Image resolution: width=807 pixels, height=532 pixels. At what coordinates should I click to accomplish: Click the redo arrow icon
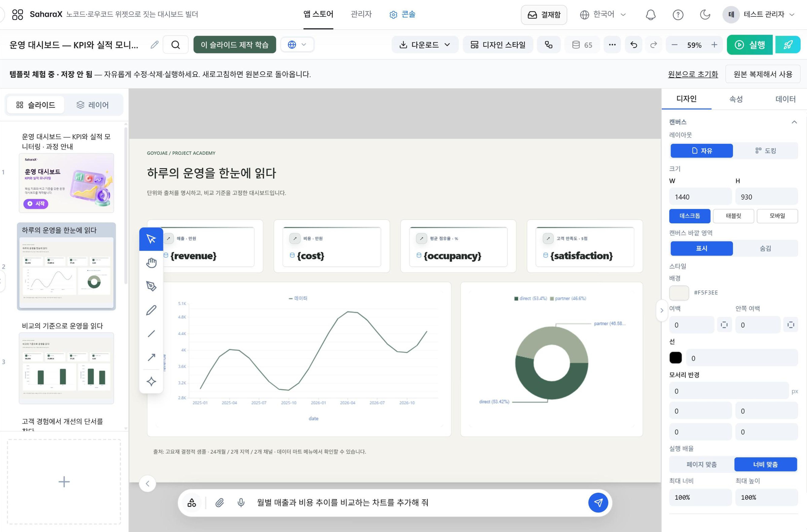click(653, 45)
